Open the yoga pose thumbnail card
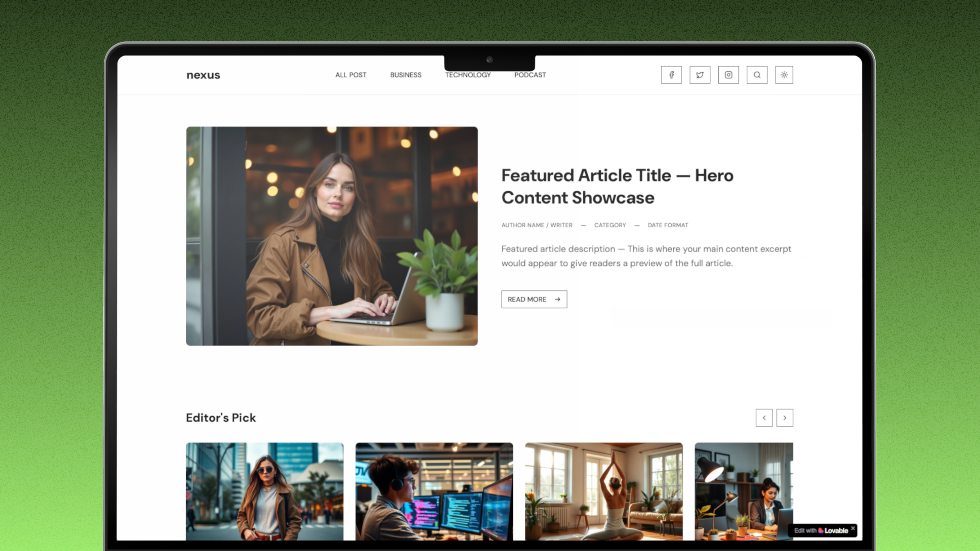The image size is (980, 551). (x=604, y=491)
